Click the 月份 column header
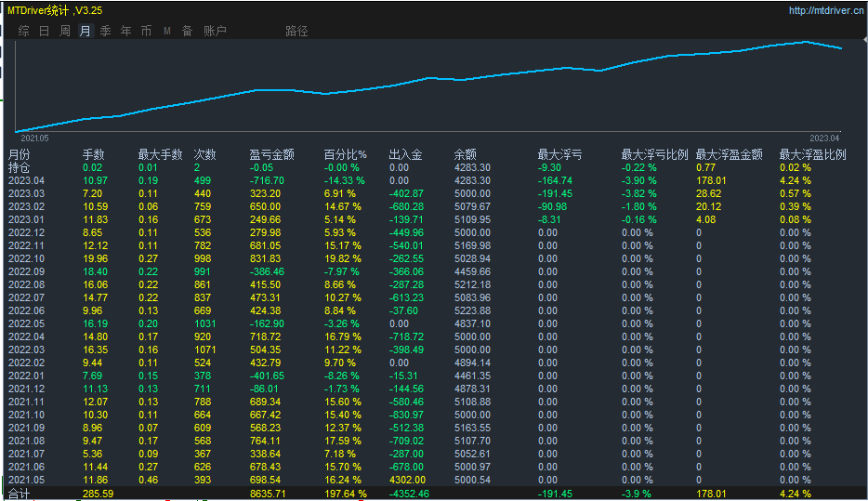 point(20,154)
